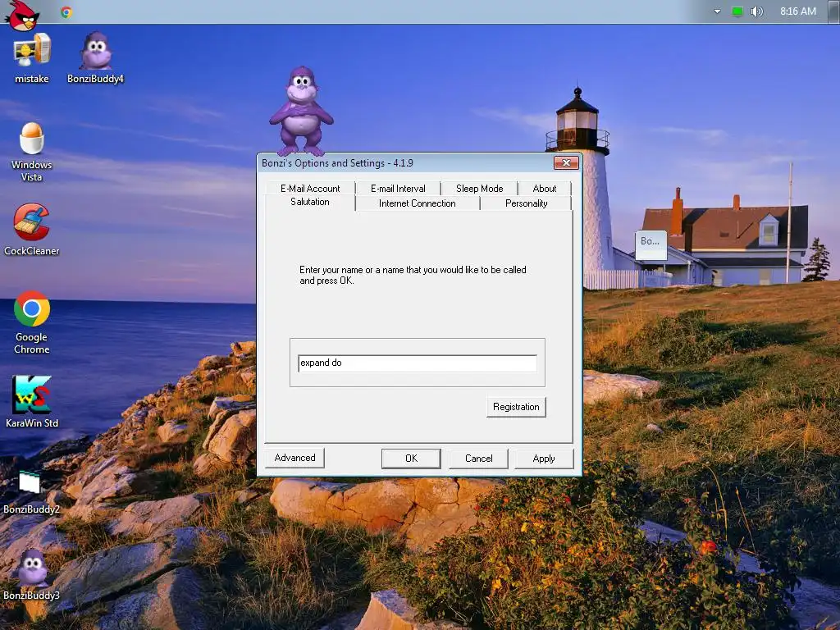Open the mistake desktop icon
This screenshot has height=630, width=840.
pos(32,59)
